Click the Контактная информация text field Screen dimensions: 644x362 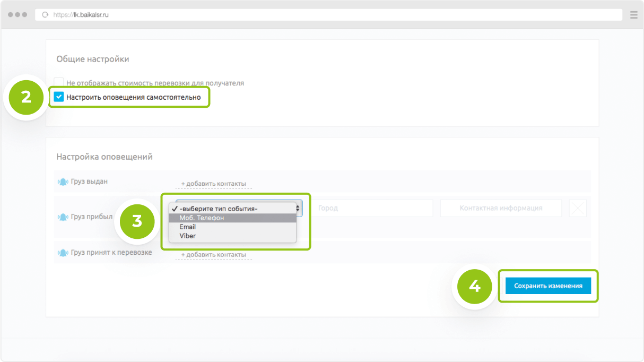pos(500,208)
